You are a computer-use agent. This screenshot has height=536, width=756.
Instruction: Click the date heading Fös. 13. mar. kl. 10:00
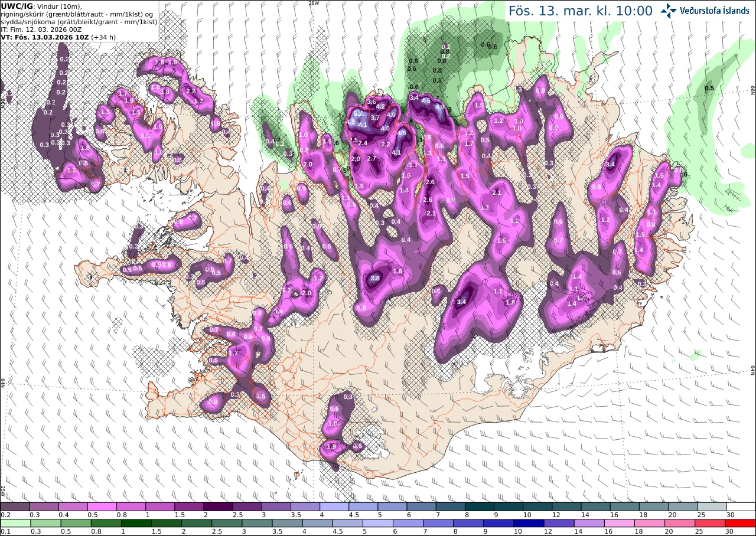[x=581, y=11]
